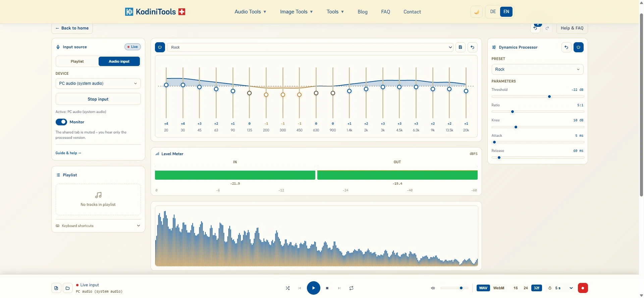Start recording with the red button
This screenshot has width=644, height=298.
pyautogui.click(x=583, y=288)
